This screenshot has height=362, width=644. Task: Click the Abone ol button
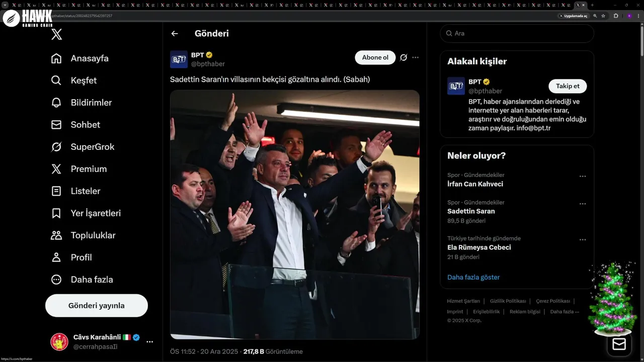pyautogui.click(x=375, y=57)
